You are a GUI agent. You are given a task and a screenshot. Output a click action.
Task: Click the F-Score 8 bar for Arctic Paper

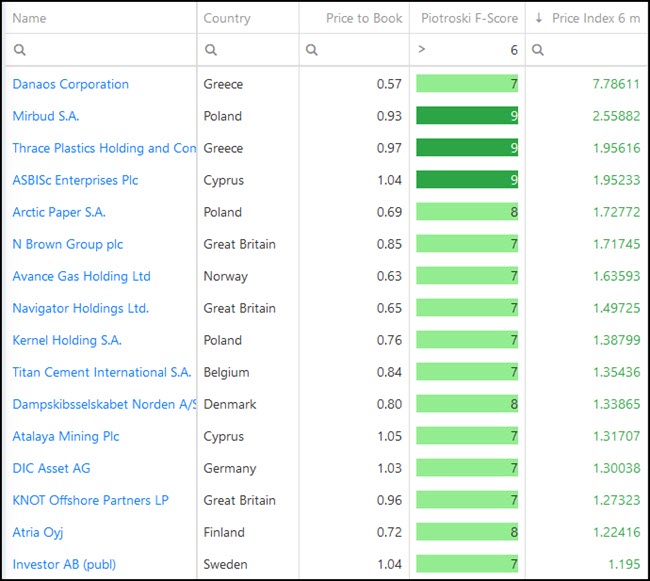pos(467,212)
